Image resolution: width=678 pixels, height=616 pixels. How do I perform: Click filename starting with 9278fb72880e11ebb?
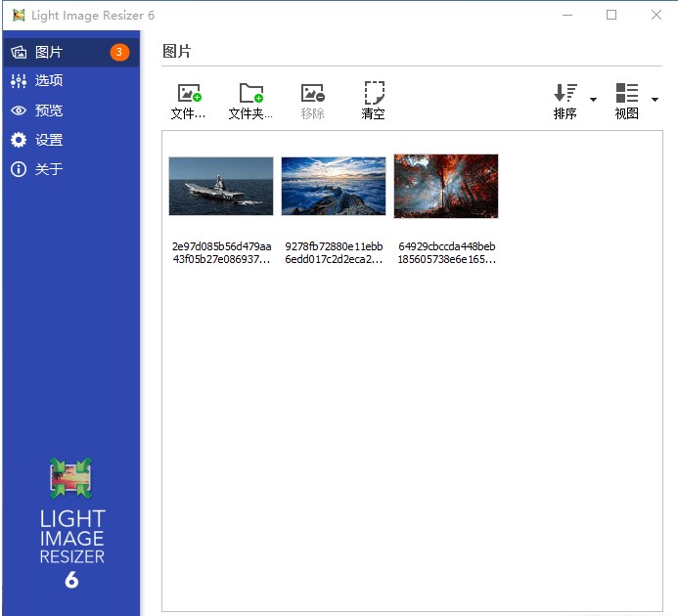click(x=334, y=253)
